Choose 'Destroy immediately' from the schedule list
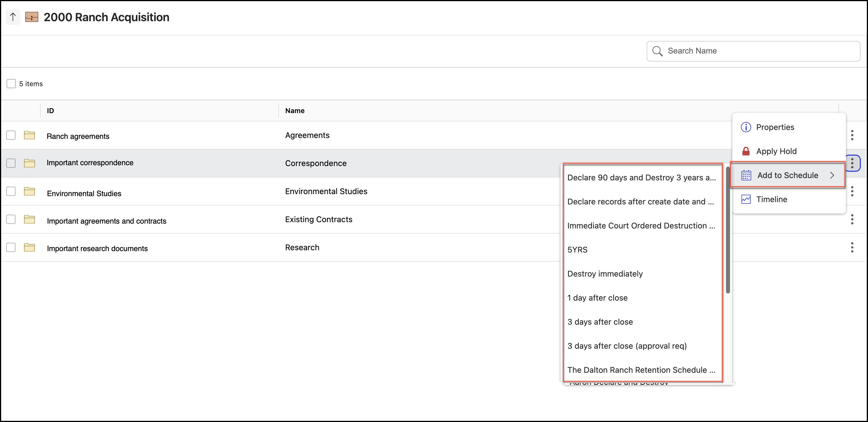 (605, 274)
